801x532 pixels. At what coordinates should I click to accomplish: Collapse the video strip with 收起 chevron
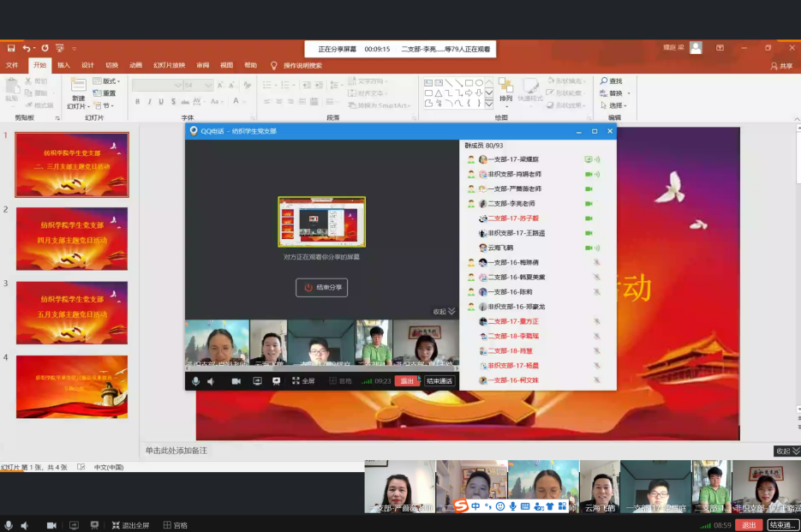(445, 312)
